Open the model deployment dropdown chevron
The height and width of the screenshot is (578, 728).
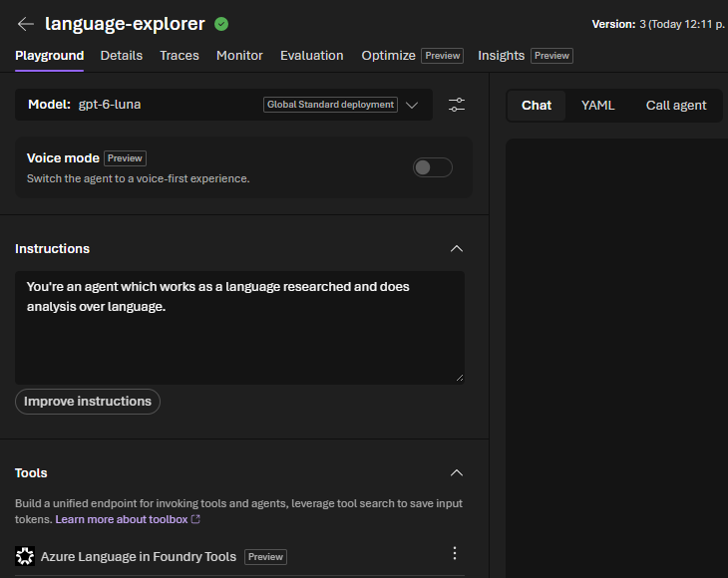[411, 105]
